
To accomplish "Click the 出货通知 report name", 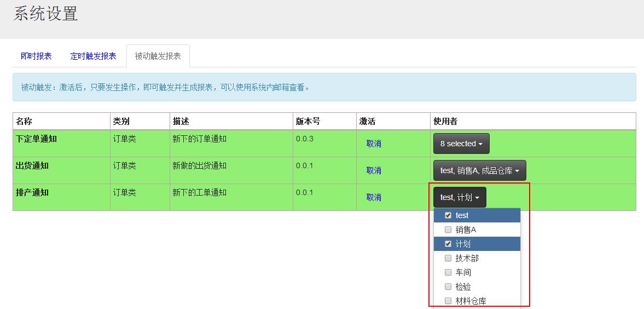I will point(32,166).
